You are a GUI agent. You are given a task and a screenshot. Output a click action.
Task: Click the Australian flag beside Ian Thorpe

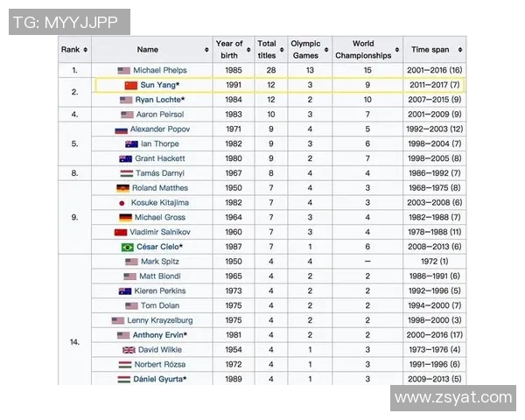tap(132, 143)
